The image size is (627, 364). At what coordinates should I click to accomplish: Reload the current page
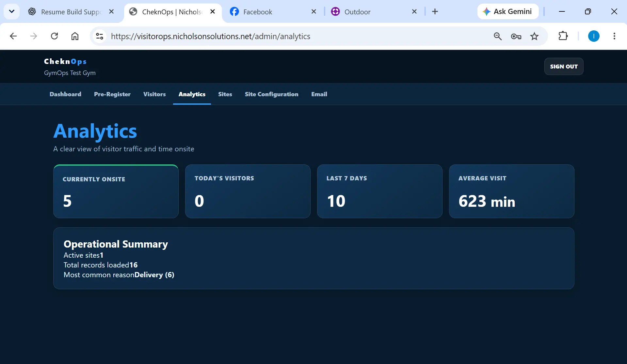55,36
